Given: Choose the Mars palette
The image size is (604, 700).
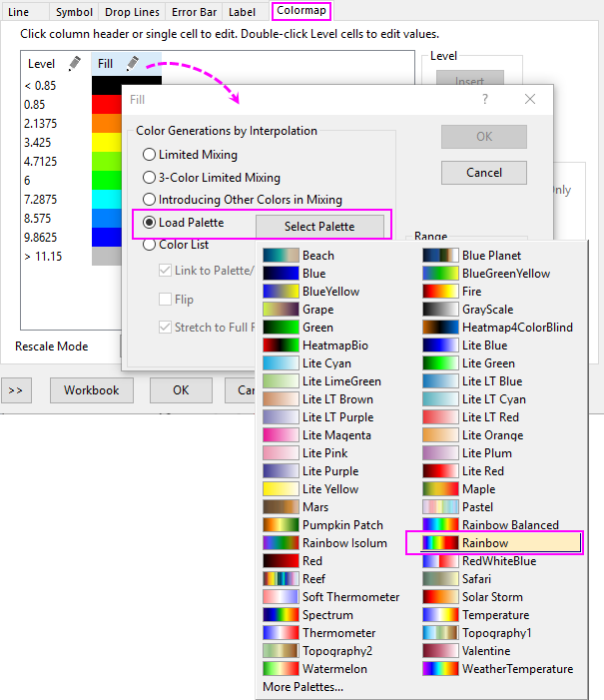Looking at the screenshot, I should pos(296,507).
